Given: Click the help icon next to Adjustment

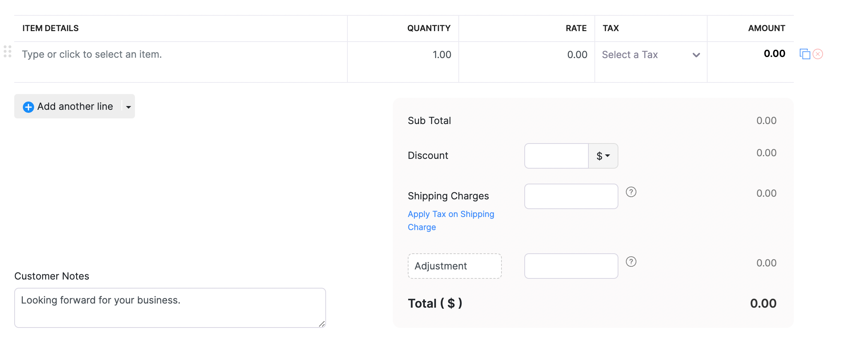Looking at the screenshot, I should [631, 262].
